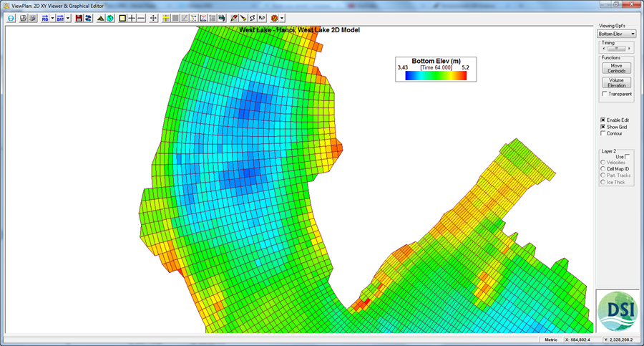Click the red pencil edit icon
Viewport: 644px width, 346px height.
pos(234,17)
